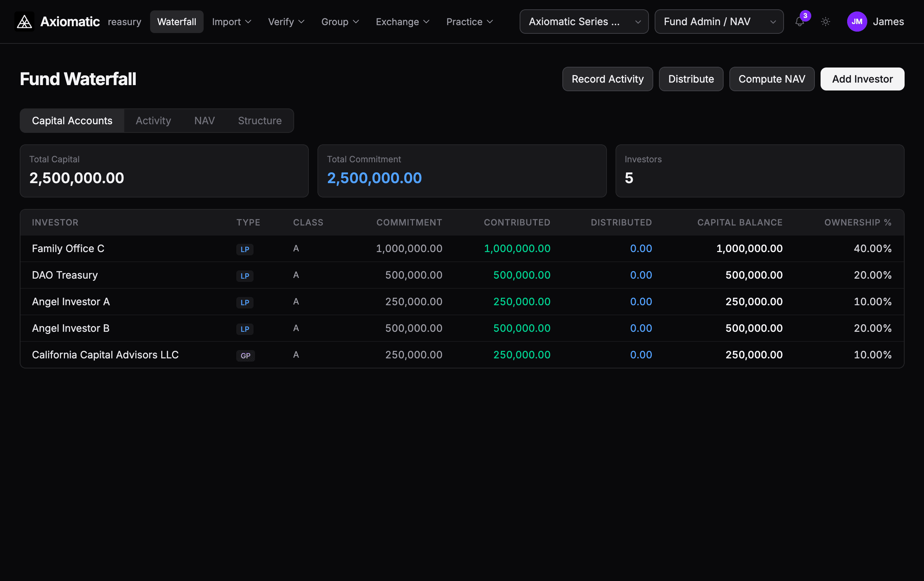
Task: Click the Compute NAV button
Action: pos(772,79)
